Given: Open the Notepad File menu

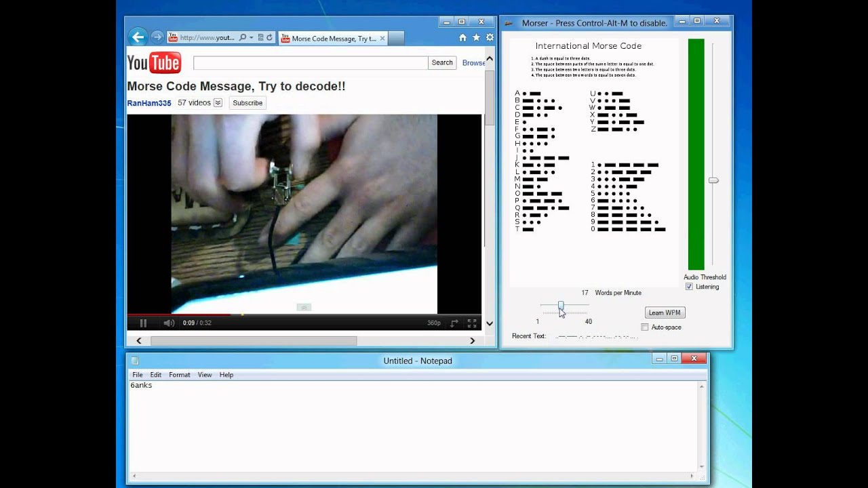Looking at the screenshot, I should pos(138,375).
